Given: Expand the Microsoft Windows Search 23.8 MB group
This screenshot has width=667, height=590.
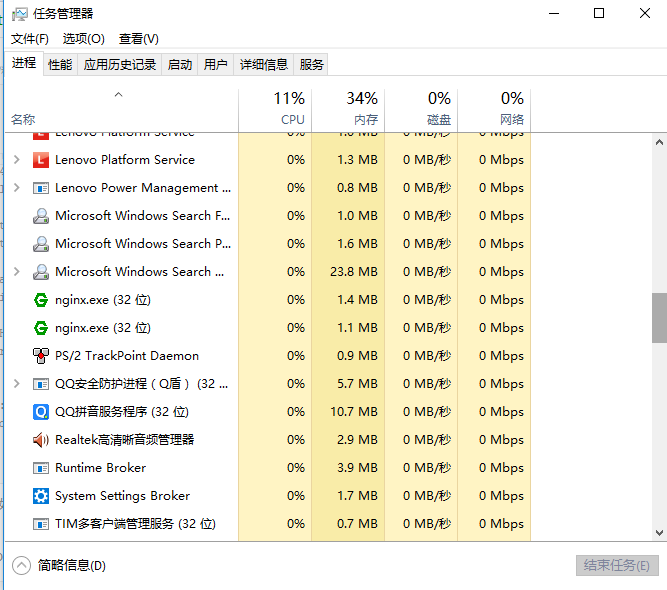Looking at the screenshot, I should tap(17, 271).
